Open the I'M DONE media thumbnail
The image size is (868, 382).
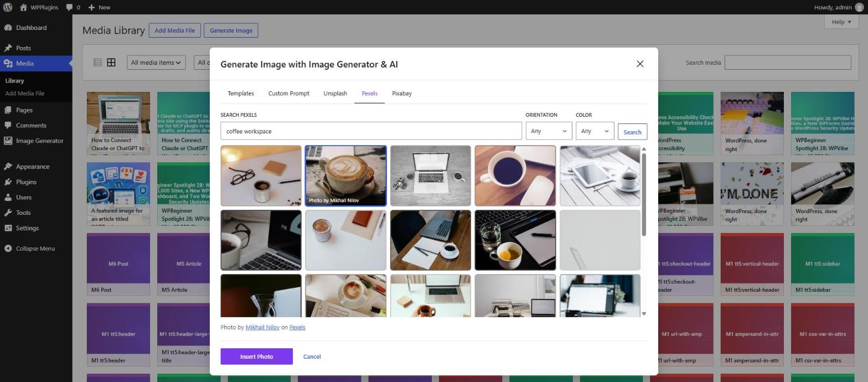pos(752,194)
